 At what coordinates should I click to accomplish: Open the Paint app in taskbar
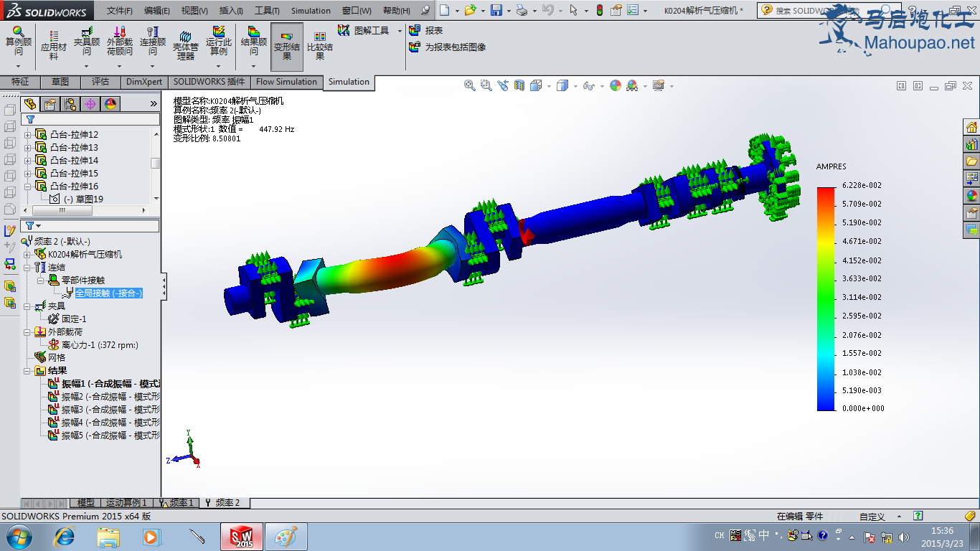(286, 537)
